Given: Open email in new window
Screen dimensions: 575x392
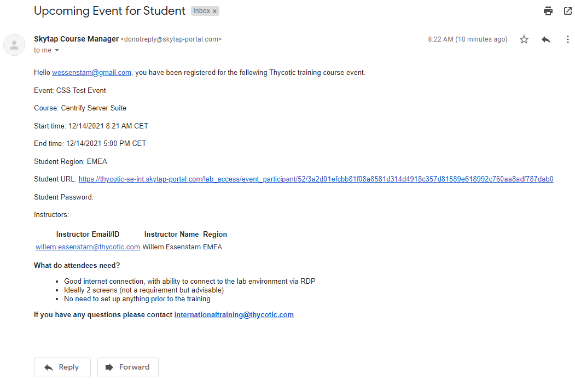Looking at the screenshot, I should click(567, 11).
